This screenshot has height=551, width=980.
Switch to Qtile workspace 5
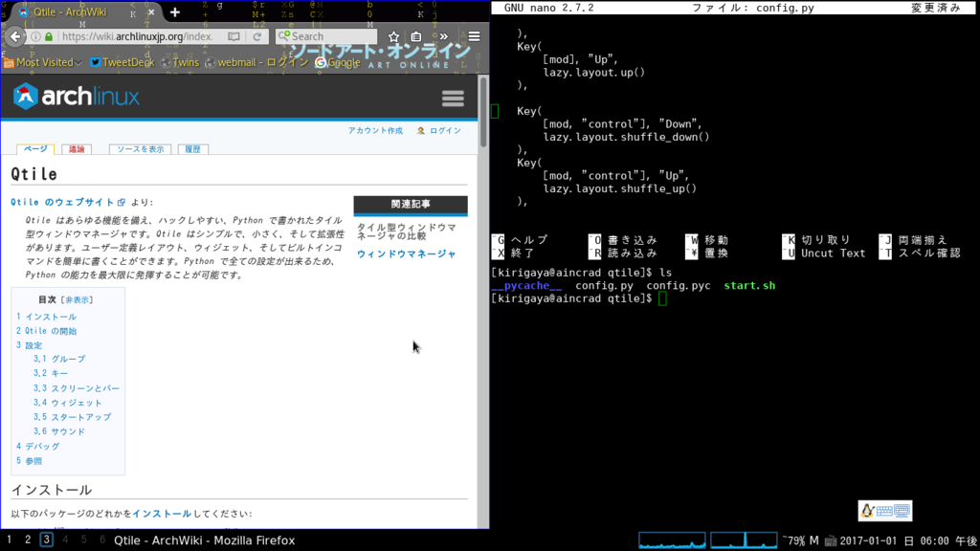84,540
